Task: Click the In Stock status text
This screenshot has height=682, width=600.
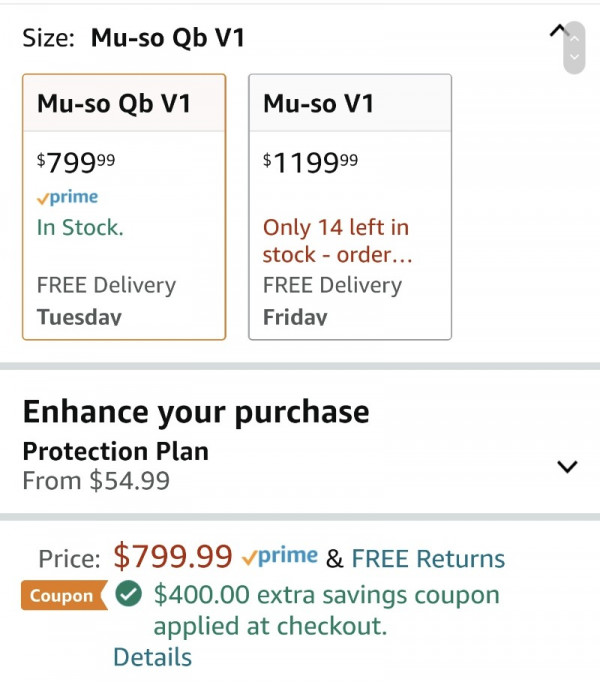Action: [x=80, y=227]
